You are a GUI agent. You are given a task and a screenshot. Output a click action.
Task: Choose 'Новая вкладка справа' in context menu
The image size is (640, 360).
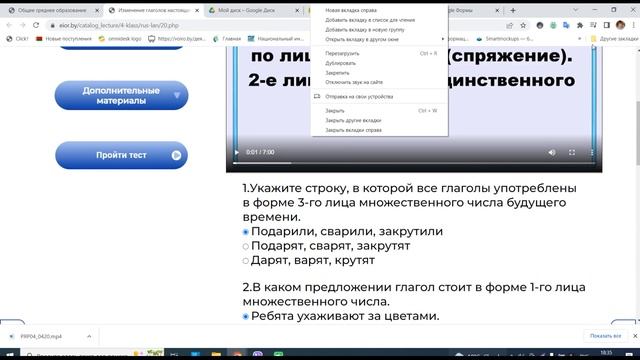pyautogui.click(x=379, y=10)
